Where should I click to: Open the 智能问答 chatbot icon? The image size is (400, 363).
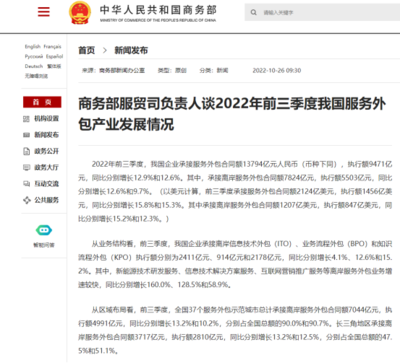click(x=44, y=230)
